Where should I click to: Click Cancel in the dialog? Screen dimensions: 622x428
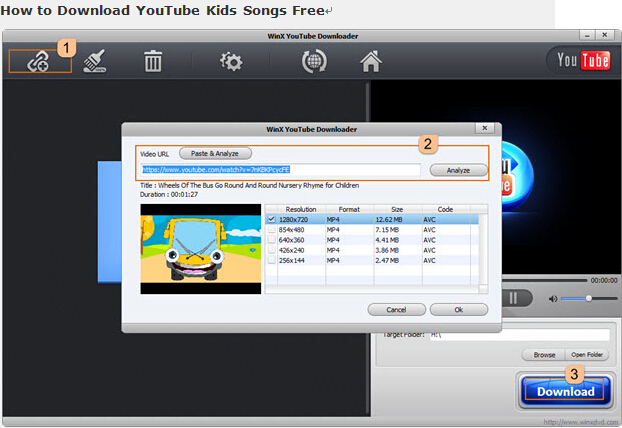click(x=396, y=309)
